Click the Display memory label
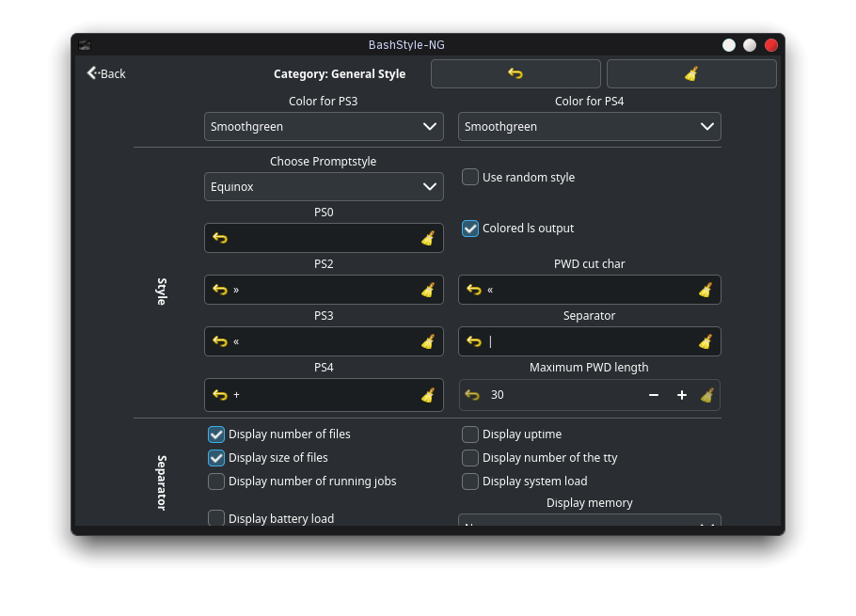The width and height of the screenshot is (856, 616). tap(590, 502)
